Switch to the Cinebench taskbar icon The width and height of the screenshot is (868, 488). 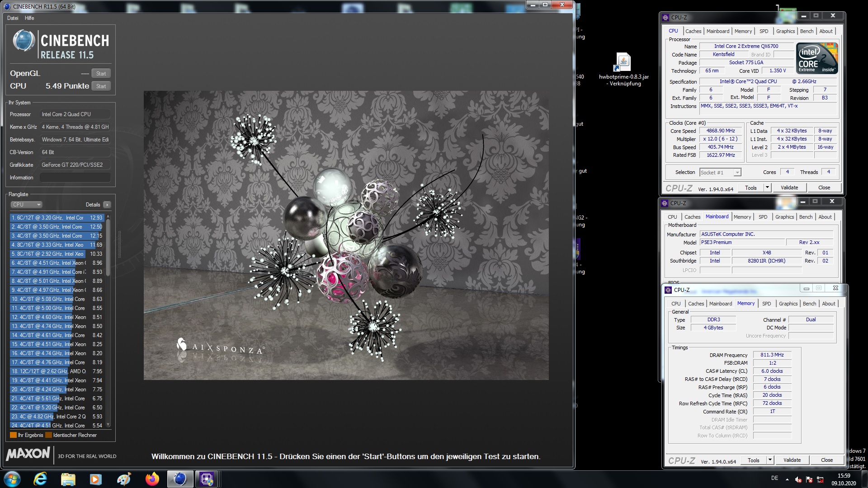coord(180,479)
